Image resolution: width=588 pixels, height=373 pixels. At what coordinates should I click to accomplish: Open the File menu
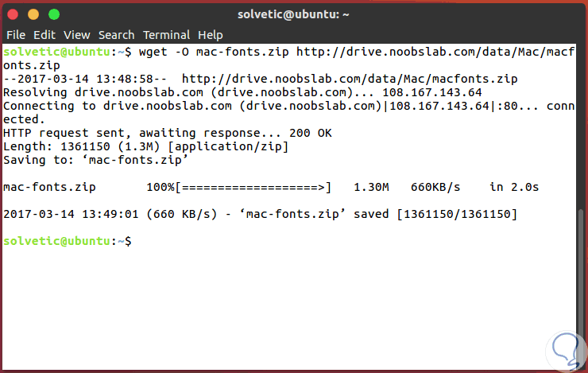click(x=16, y=35)
